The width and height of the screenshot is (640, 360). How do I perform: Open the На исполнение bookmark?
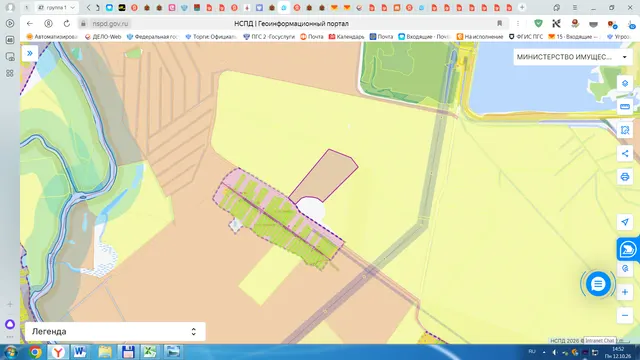pos(480,37)
